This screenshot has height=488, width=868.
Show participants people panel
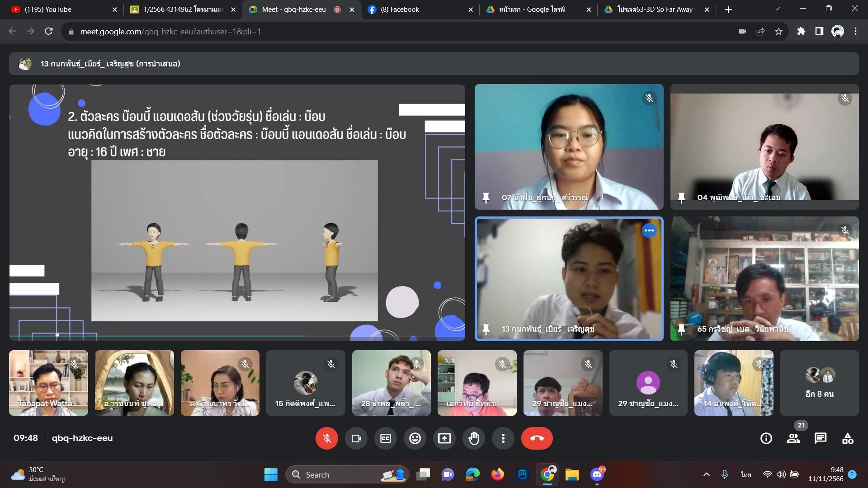(793, 438)
